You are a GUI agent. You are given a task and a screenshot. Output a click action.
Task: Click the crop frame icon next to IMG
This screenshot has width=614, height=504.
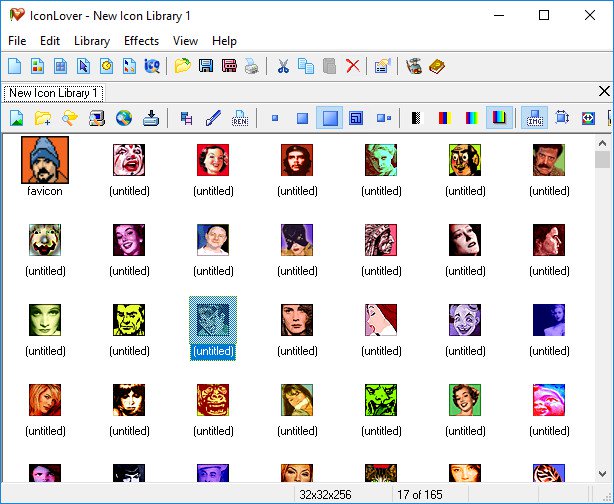pyautogui.click(x=562, y=117)
